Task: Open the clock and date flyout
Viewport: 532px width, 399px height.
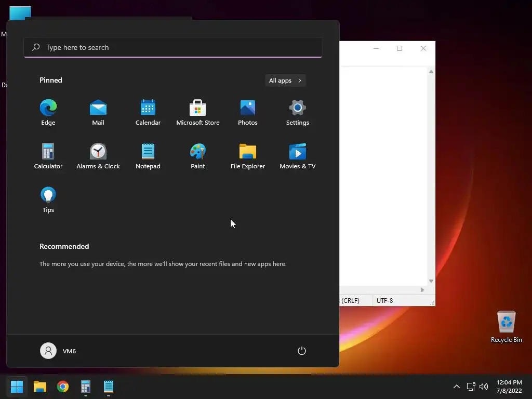Action: (509, 387)
